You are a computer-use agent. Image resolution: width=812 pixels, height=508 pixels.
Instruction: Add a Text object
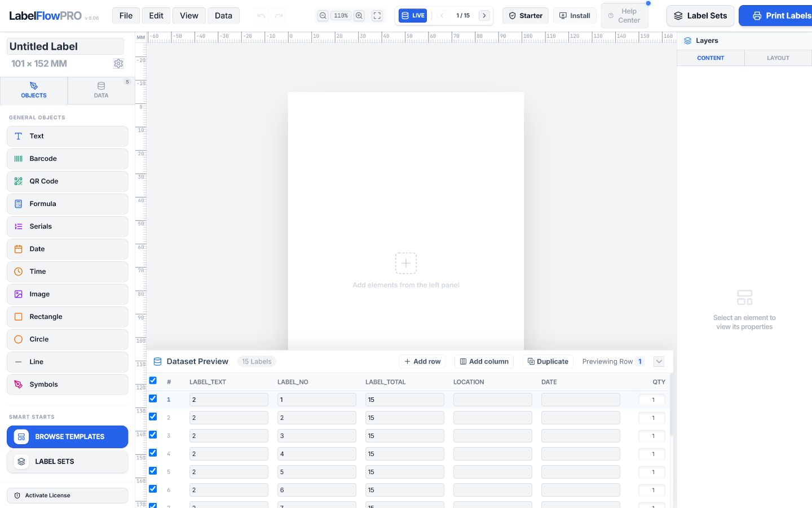pyautogui.click(x=68, y=136)
